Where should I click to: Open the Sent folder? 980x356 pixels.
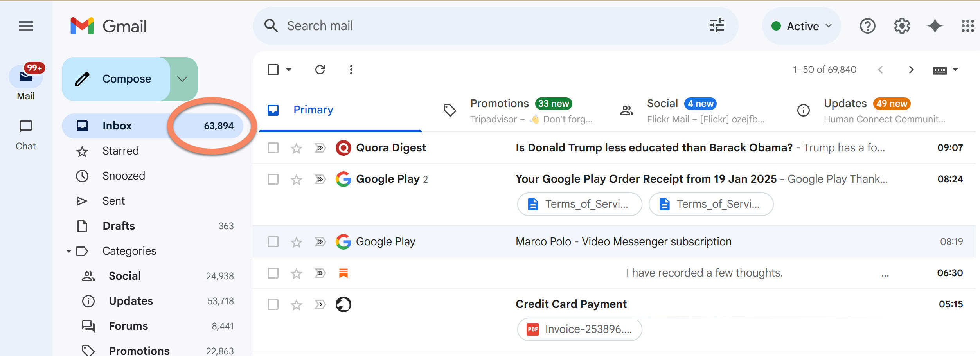click(x=153, y=201)
